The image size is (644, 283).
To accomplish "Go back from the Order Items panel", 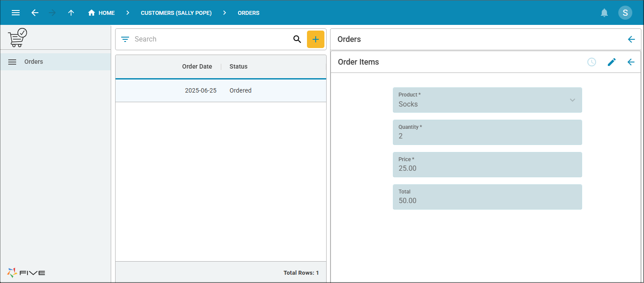I will (630, 62).
